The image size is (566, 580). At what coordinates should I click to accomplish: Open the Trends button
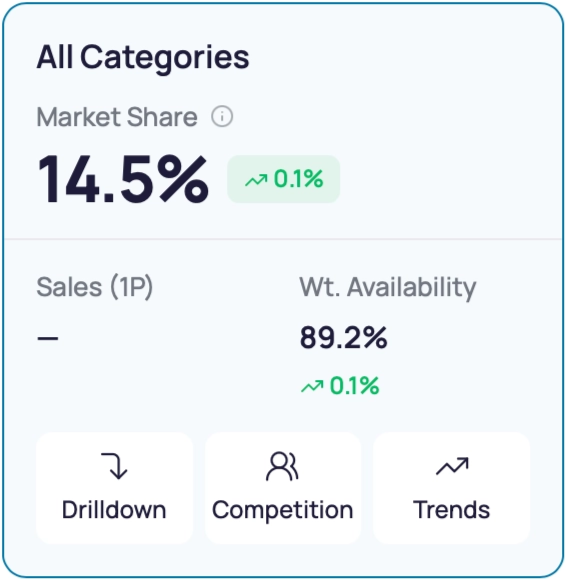(x=452, y=488)
